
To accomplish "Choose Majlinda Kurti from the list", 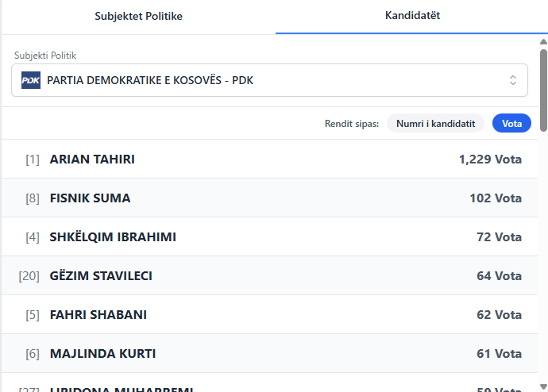I will point(102,353).
